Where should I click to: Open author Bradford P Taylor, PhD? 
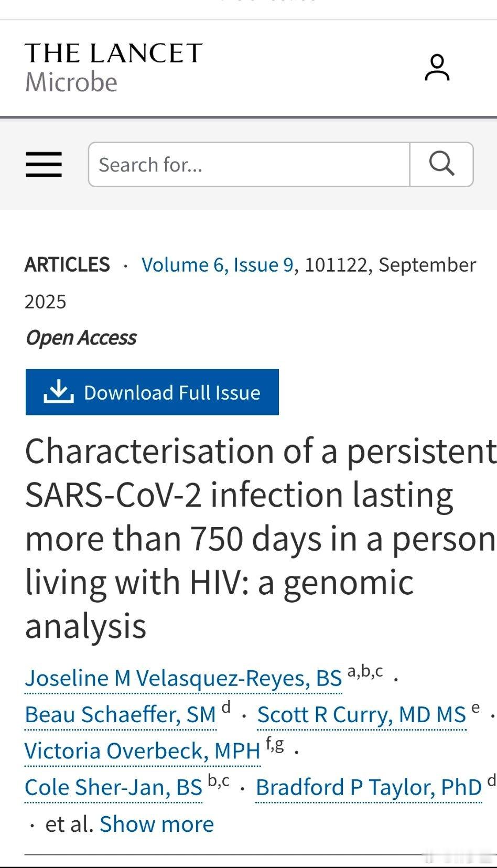[369, 787]
